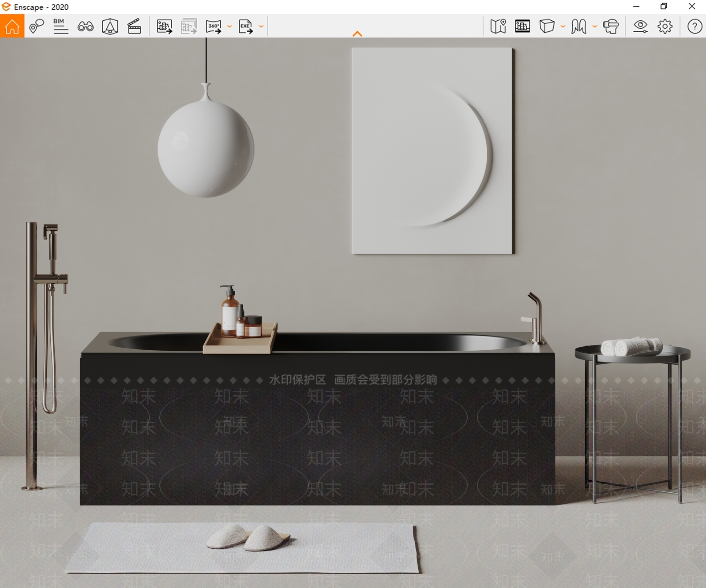Toggle synchronized views binoculars icon
The image size is (706, 588).
86,26
